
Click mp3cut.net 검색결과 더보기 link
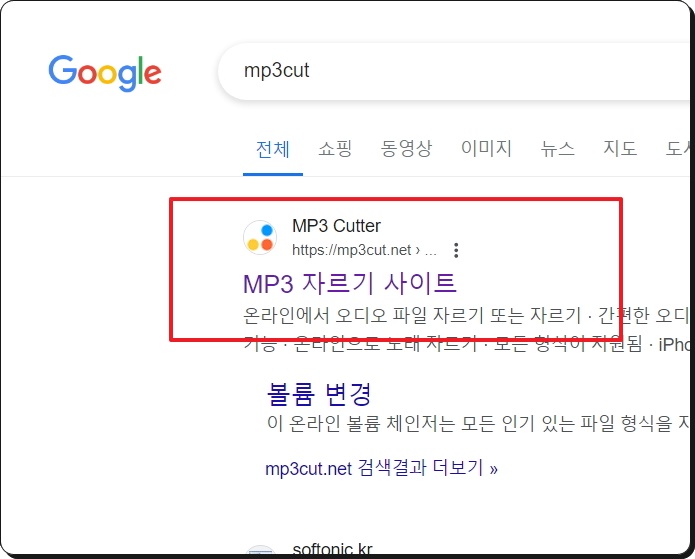(381, 468)
